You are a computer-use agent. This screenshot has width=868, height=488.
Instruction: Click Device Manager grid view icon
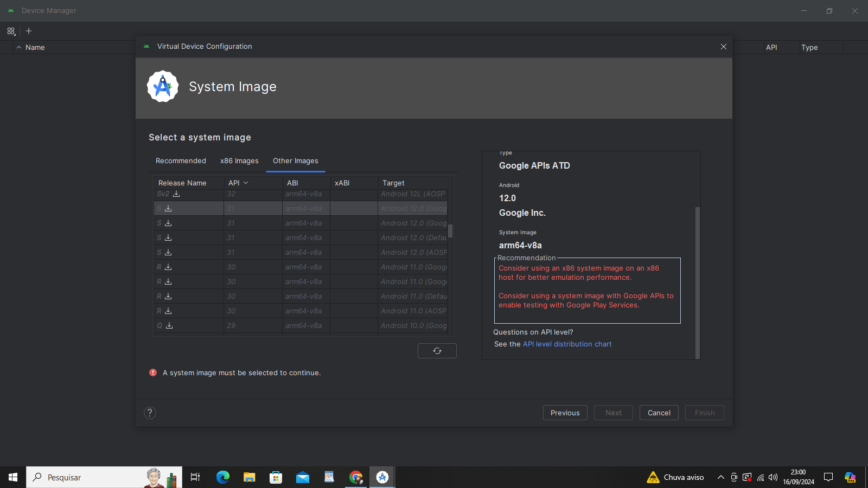(x=11, y=31)
